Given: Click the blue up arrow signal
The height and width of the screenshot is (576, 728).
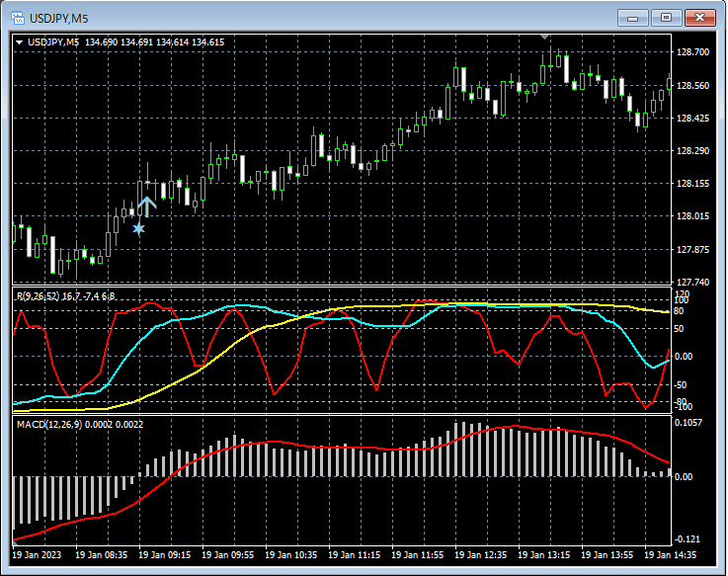Looking at the screenshot, I should (146, 206).
